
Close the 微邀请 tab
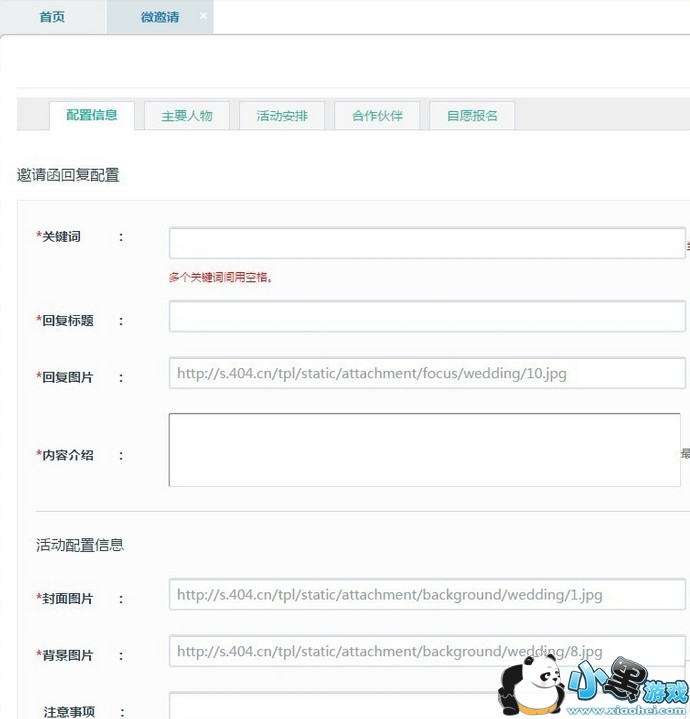pyautogui.click(x=203, y=15)
